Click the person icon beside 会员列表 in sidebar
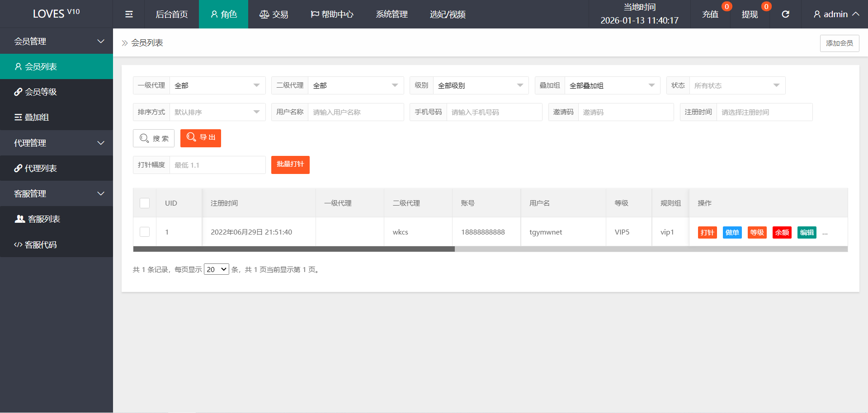 click(x=18, y=66)
